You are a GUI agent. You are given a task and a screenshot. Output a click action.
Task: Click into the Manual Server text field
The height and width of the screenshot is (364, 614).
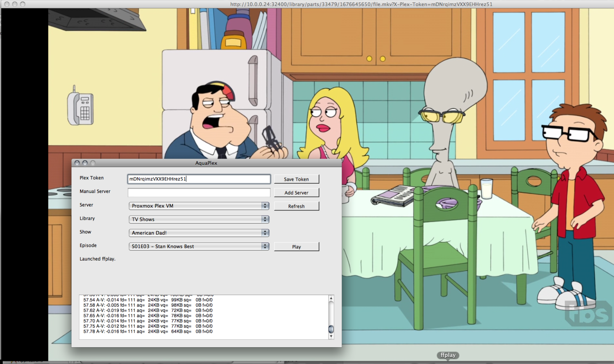point(199,193)
